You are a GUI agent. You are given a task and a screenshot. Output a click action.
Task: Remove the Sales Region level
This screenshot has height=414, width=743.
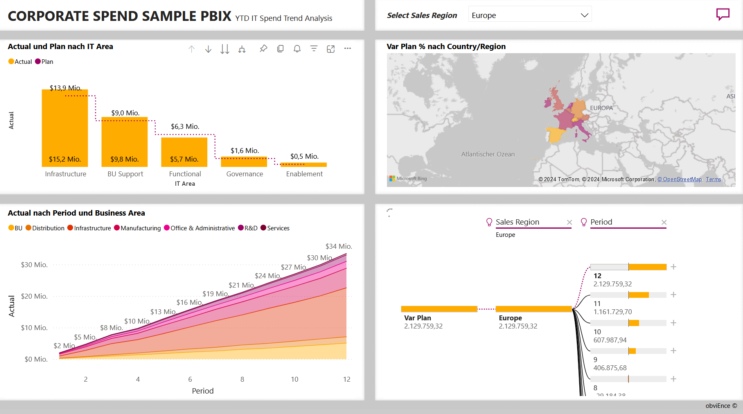click(570, 222)
